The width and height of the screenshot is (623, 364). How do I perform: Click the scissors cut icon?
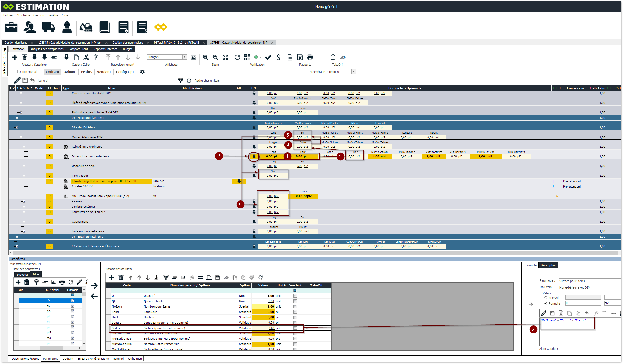tap(86, 57)
